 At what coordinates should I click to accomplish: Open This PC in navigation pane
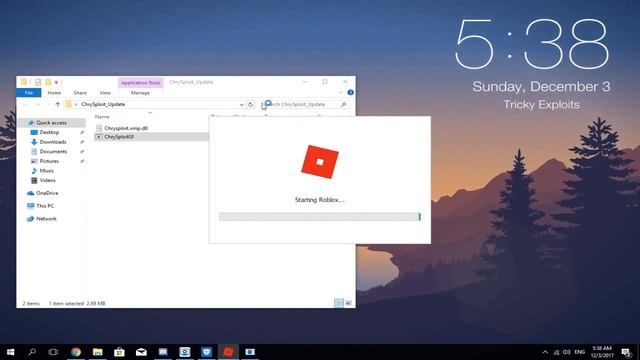click(x=45, y=206)
